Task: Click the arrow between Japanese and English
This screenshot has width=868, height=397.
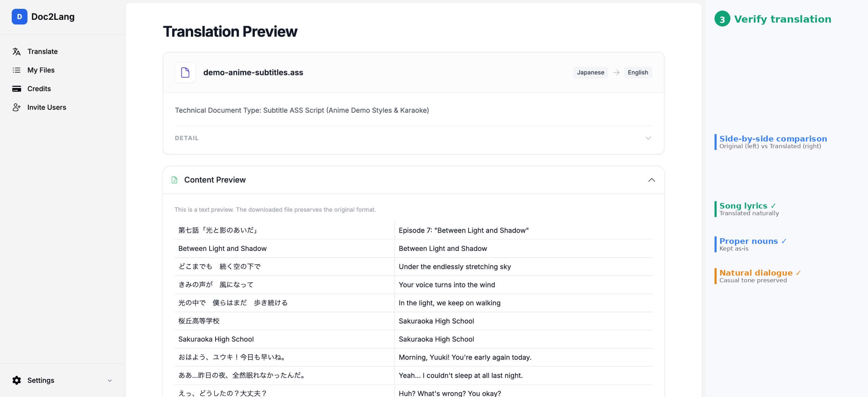Action: click(616, 72)
